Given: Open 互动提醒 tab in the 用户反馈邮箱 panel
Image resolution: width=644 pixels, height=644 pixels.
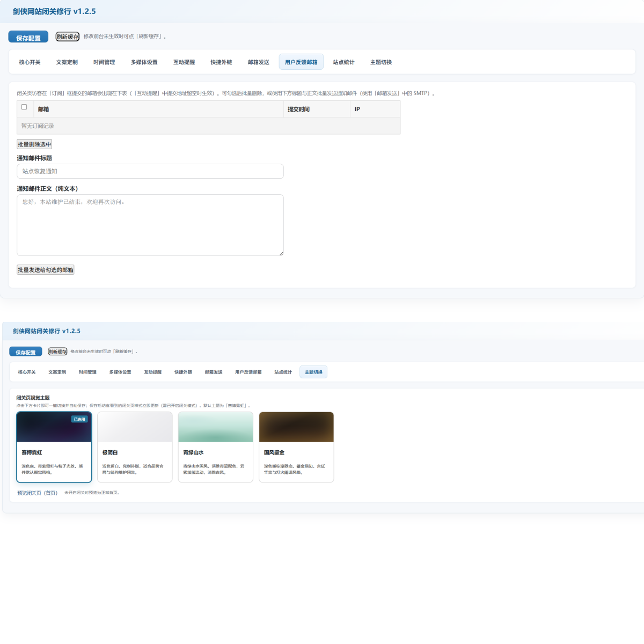Looking at the screenshot, I should 184,62.
